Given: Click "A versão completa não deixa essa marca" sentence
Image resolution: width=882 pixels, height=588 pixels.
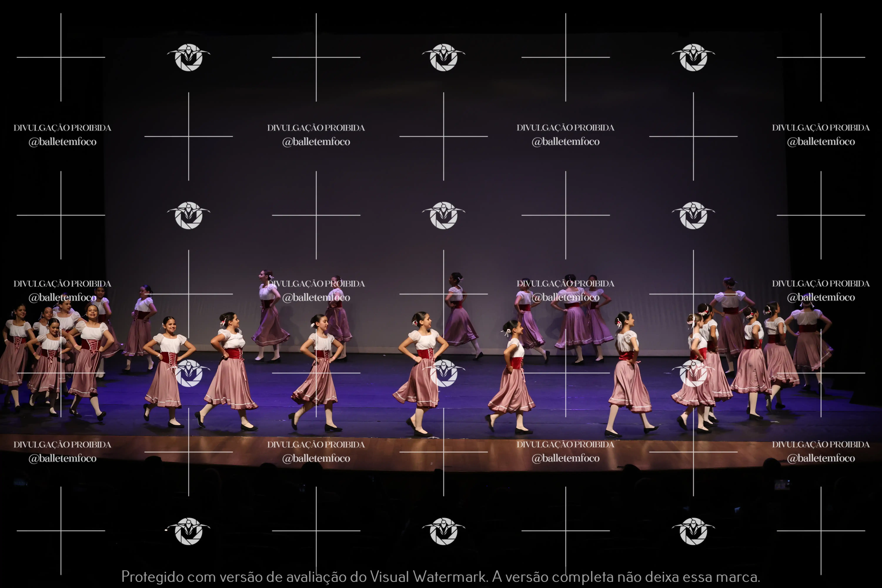Looking at the screenshot, I should click(x=626, y=577).
